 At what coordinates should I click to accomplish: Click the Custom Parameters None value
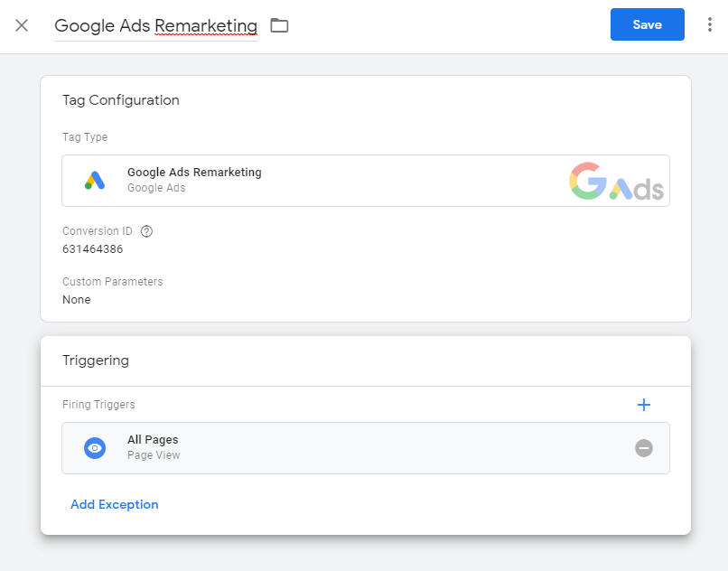77,299
